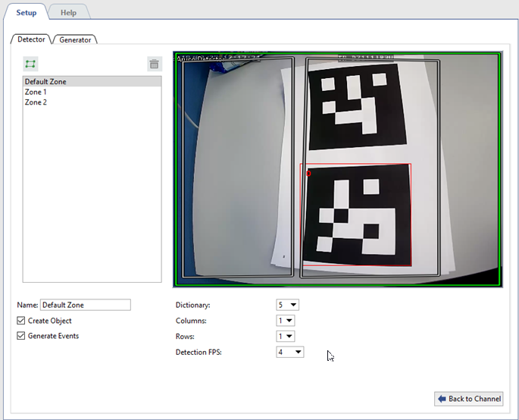This screenshot has height=420, width=519.
Task: Choose Zone 2 from the zone list
Action: point(36,102)
